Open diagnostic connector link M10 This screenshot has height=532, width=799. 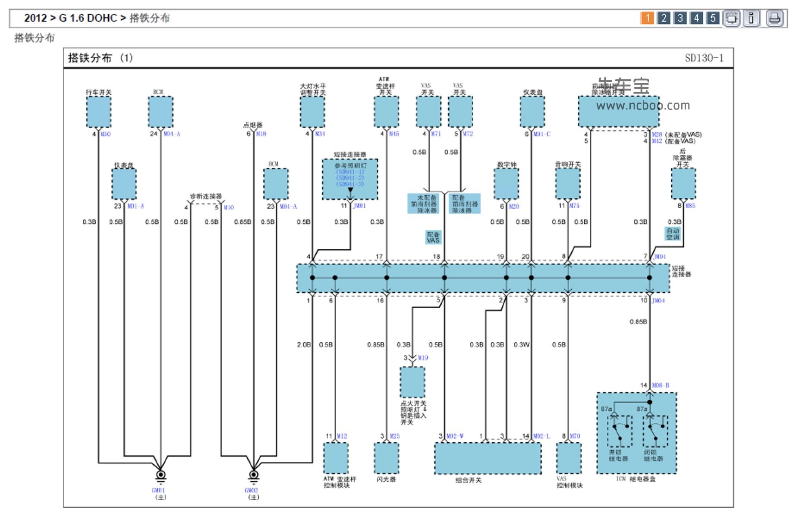(229, 207)
